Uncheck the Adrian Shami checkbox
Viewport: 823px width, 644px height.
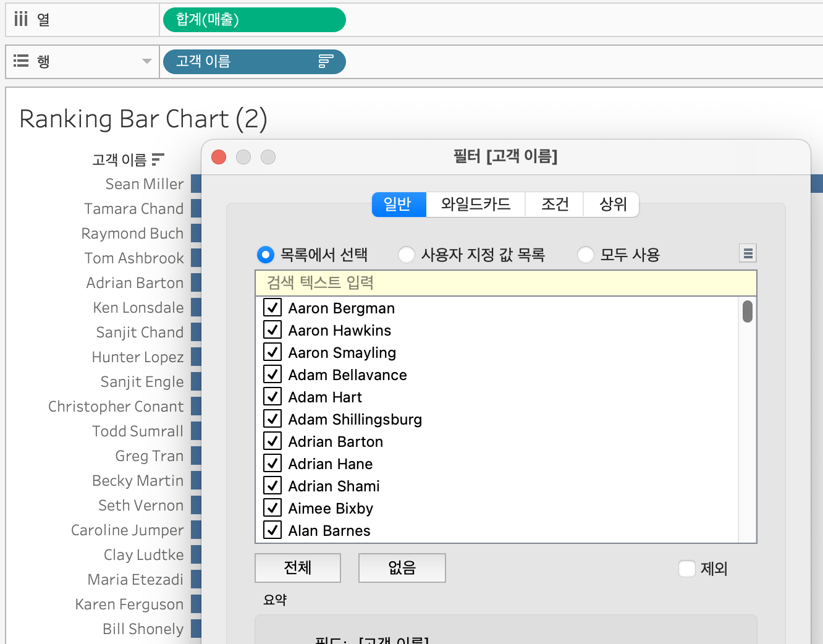272,485
